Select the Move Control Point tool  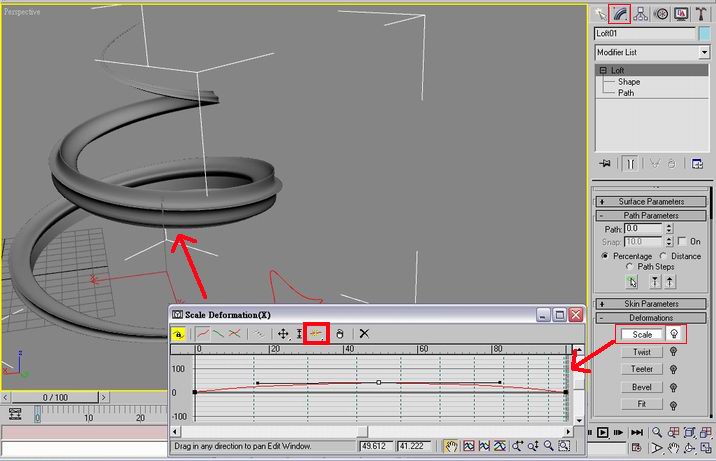pyautogui.click(x=283, y=333)
